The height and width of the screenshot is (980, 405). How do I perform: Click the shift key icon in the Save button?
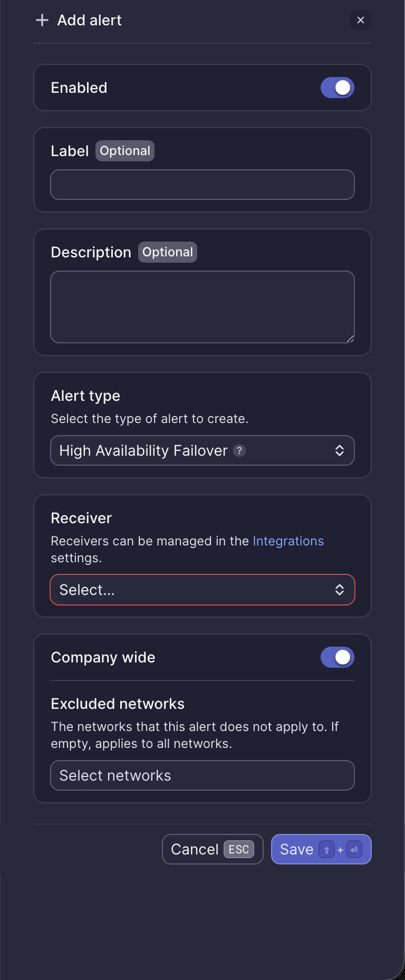[326, 849]
